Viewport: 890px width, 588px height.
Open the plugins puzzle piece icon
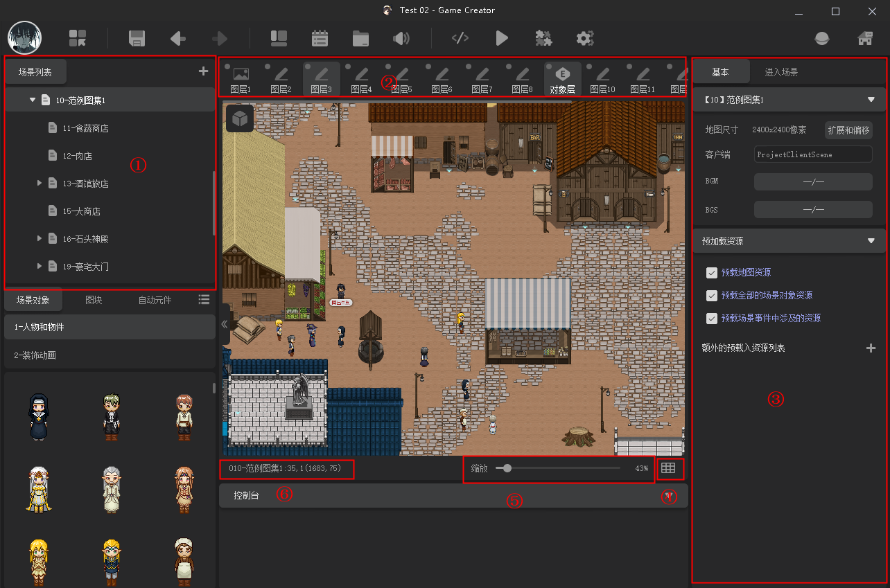[x=543, y=38]
